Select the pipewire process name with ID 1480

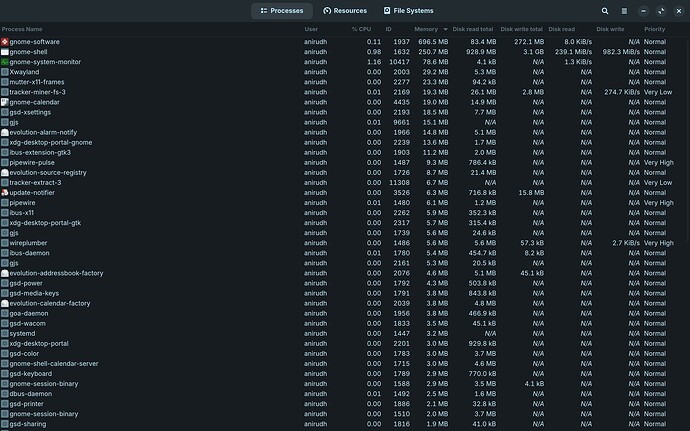click(22, 203)
